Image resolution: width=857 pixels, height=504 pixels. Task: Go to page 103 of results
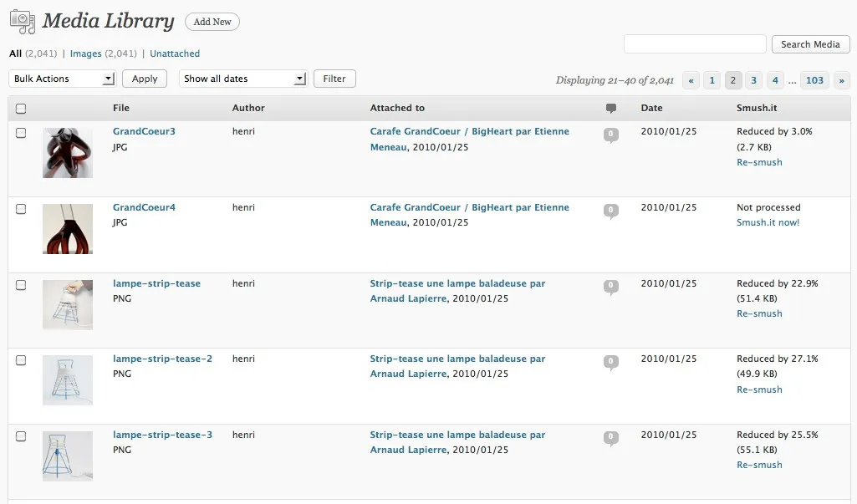814,80
